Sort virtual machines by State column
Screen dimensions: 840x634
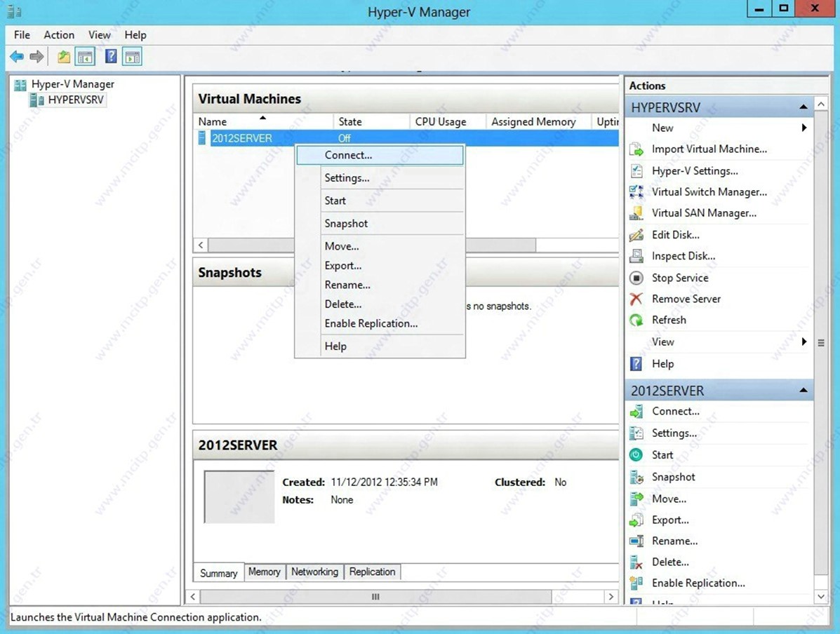(x=371, y=122)
